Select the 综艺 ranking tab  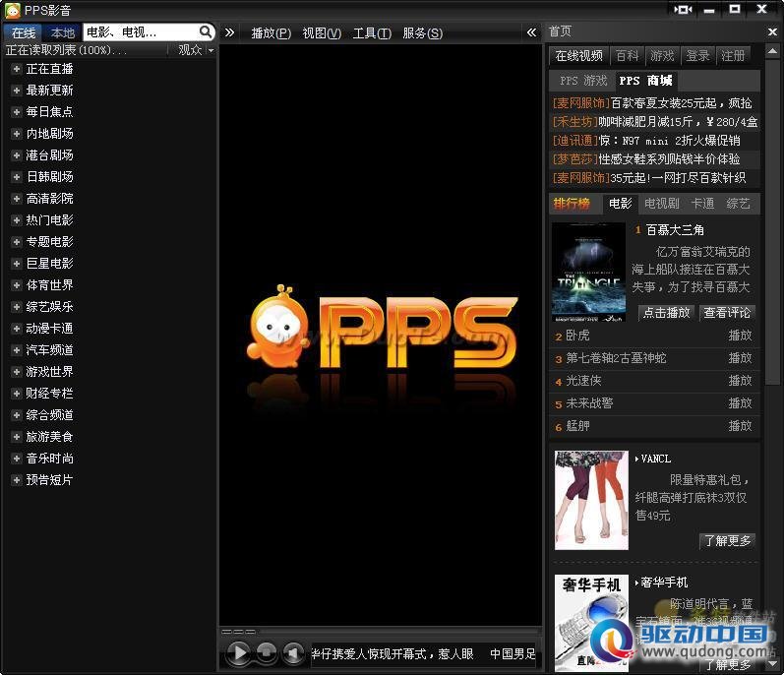(x=738, y=204)
